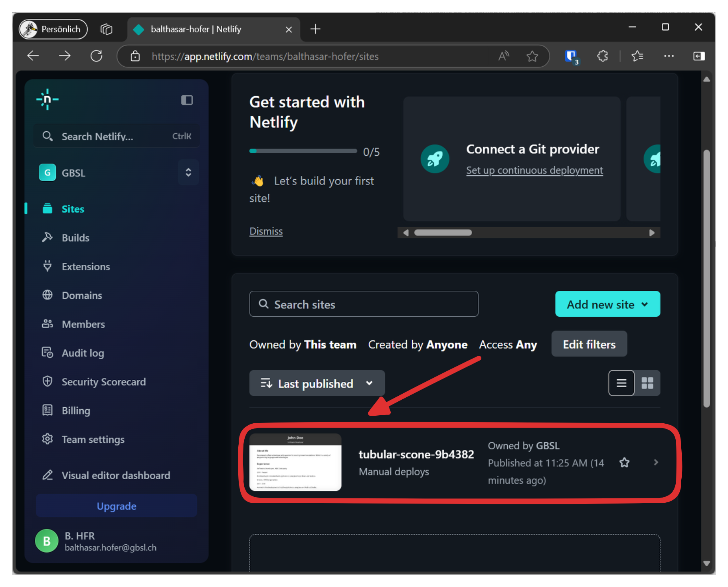Image resolution: width=728 pixels, height=587 pixels.
Task: Focus the Search sites field
Action: (364, 304)
